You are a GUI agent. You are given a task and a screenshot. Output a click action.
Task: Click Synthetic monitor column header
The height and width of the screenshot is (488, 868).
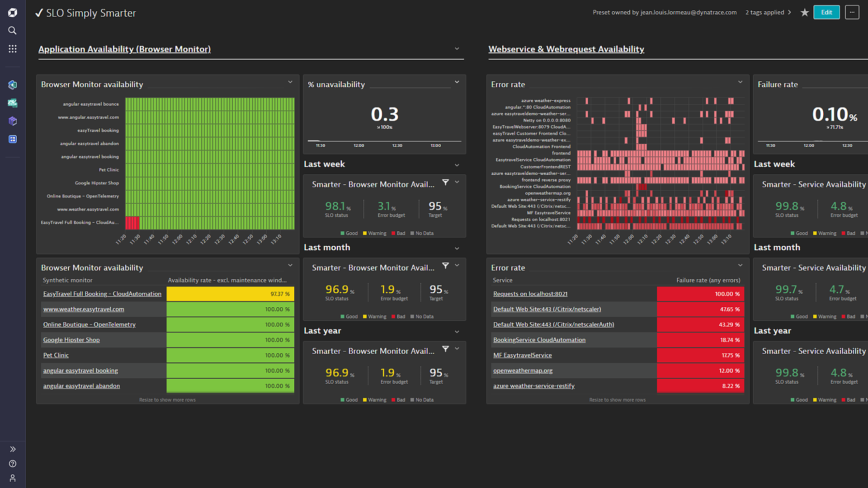[67, 280]
